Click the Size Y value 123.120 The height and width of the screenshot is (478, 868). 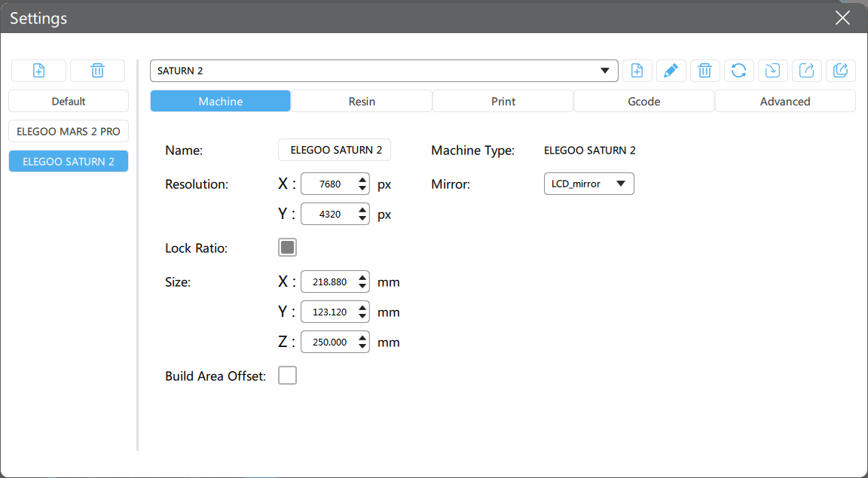pyautogui.click(x=330, y=312)
